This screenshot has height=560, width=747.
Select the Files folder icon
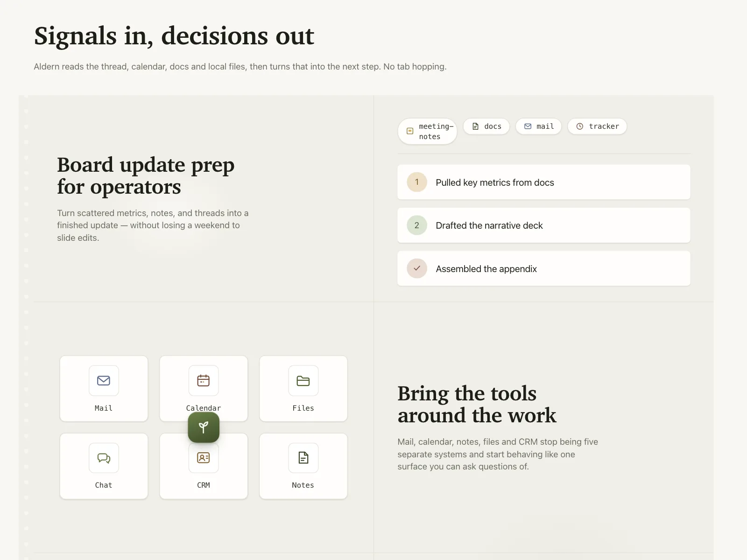[303, 381]
